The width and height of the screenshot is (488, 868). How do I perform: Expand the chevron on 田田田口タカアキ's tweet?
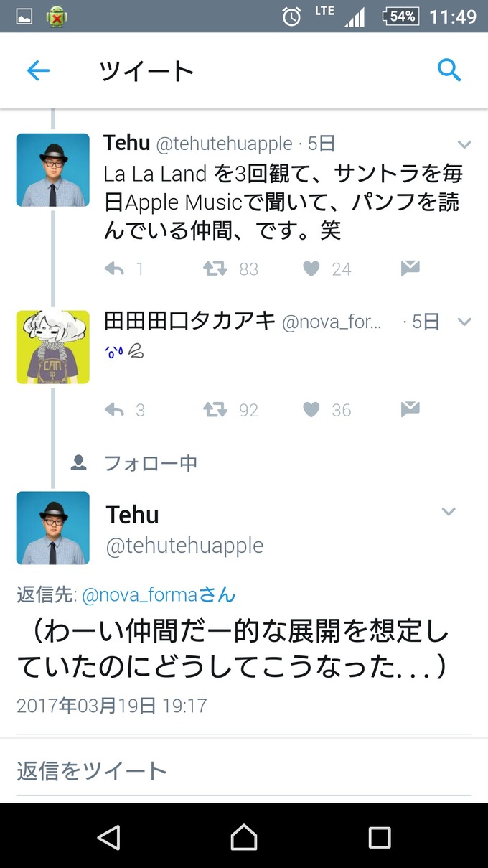[464, 322]
